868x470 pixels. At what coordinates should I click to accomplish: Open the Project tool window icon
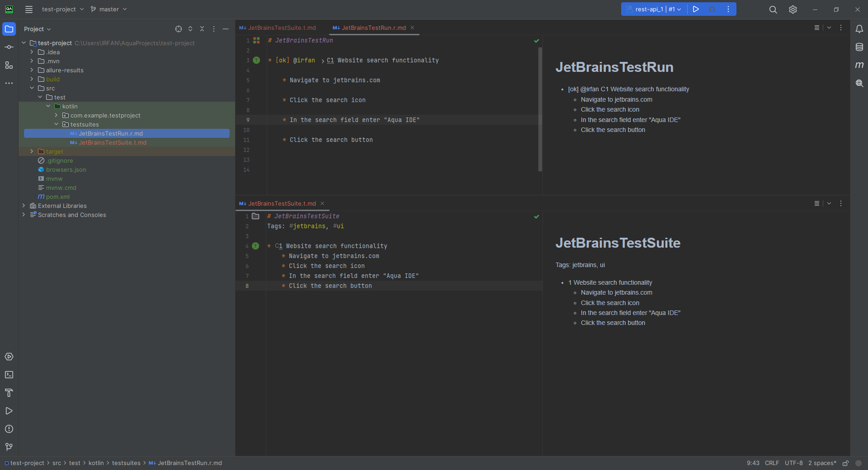point(9,29)
